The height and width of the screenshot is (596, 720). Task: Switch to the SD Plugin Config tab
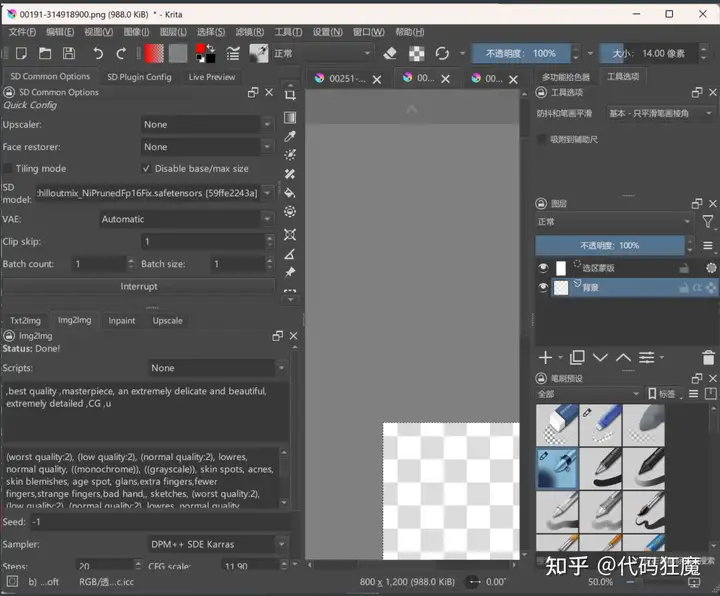[x=139, y=77]
